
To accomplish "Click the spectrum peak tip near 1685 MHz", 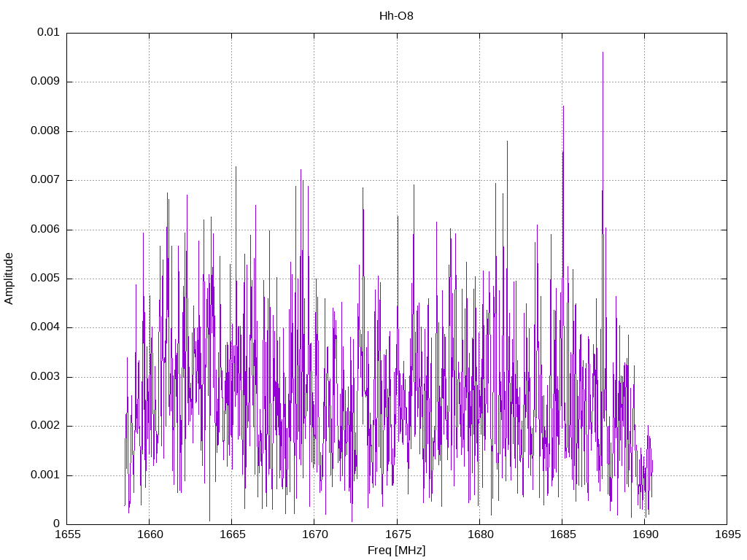I will pos(563,106).
